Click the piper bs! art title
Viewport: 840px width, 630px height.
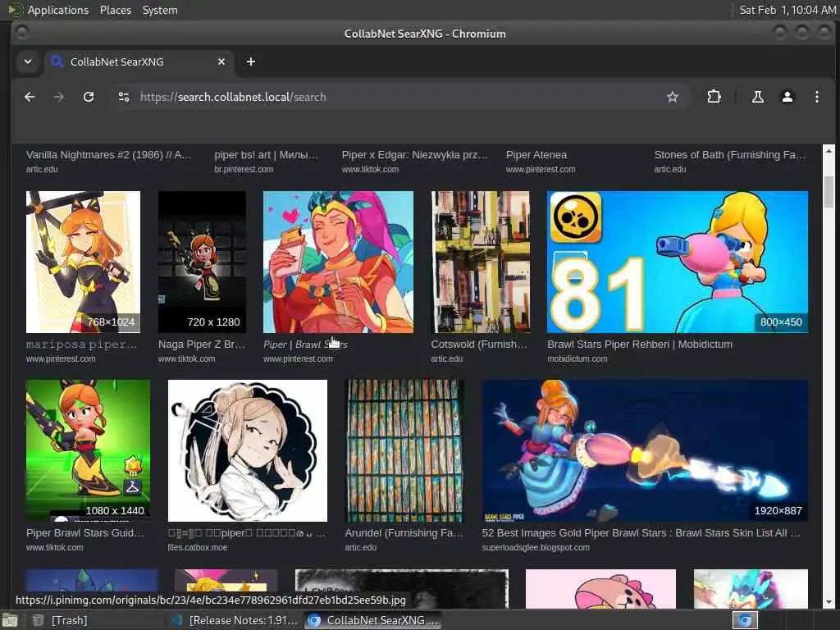(267, 155)
